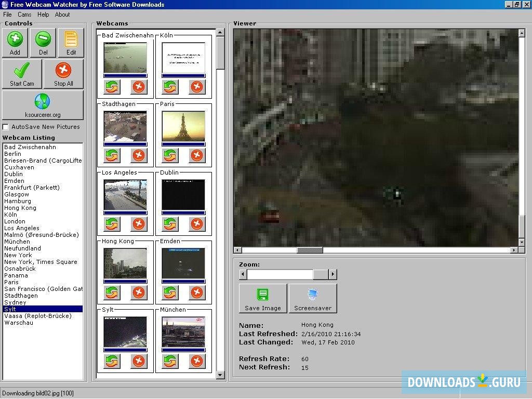Stop the Emden webcam
This screenshot has width=532, height=399.
(x=197, y=292)
